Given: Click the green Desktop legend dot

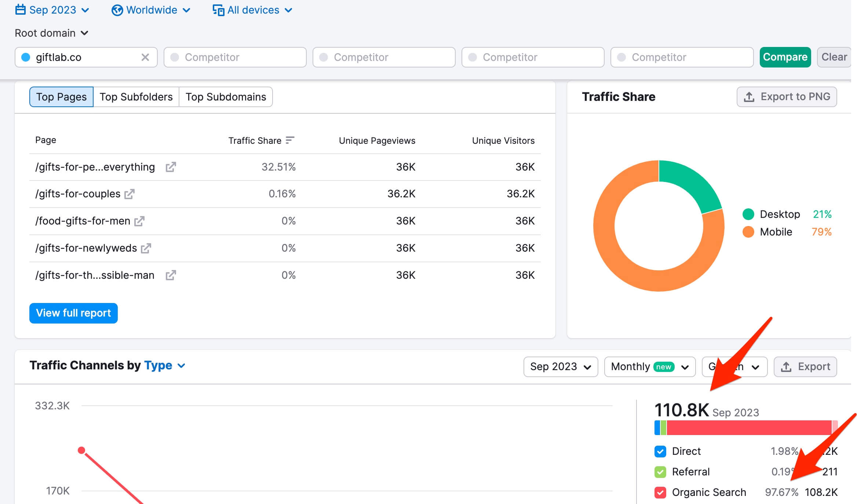Looking at the screenshot, I should pos(748,214).
